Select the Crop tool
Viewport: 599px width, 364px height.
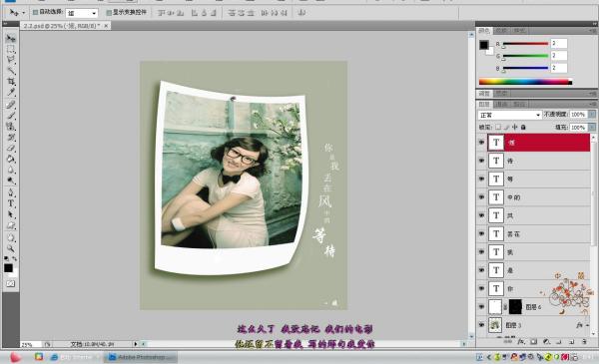pos(10,81)
